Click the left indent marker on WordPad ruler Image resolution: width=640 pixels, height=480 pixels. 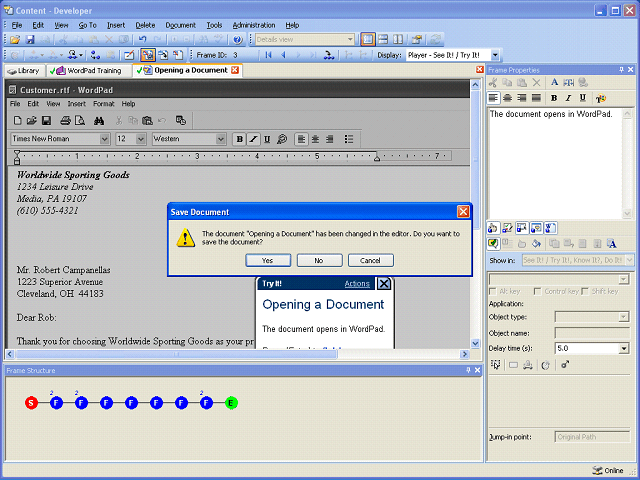click(x=17, y=157)
